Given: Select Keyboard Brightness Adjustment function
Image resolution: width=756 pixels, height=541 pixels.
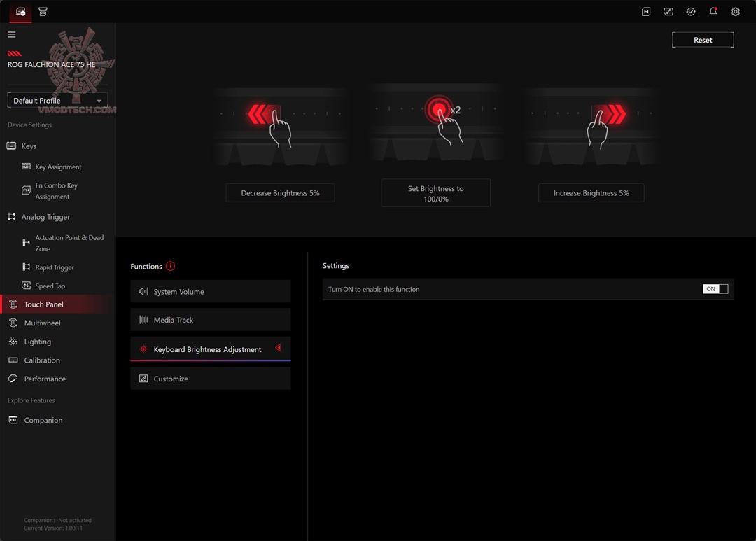Looking at the screenshot, I should 210,349.
